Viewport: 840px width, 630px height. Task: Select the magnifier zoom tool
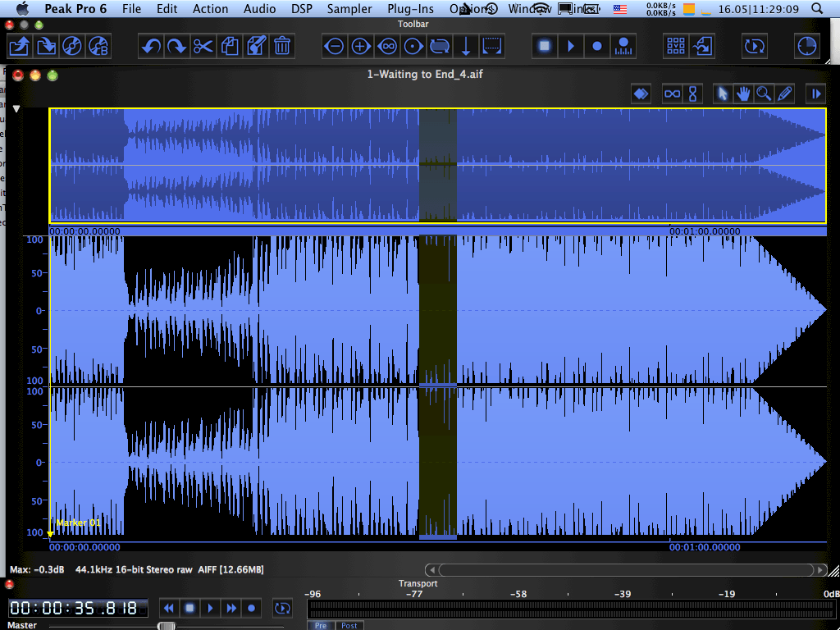click(764, 94)
